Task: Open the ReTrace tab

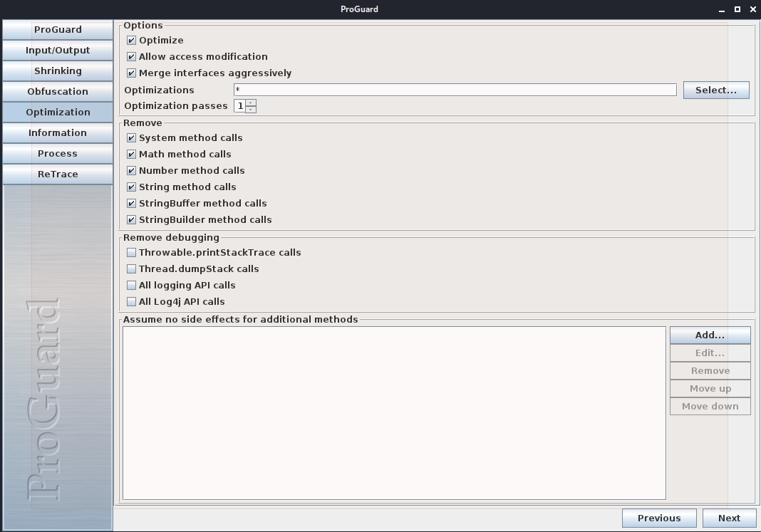Action: coord(58,174)
